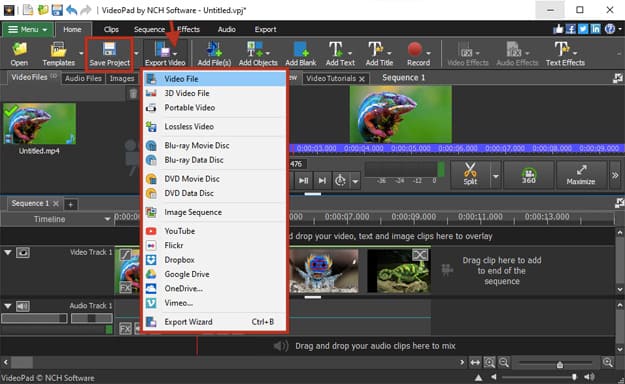Image resolution: width=625 pixels, height=384 pixels.
Task: Close the Video Tutorials tab
Action: pos(362,79)
